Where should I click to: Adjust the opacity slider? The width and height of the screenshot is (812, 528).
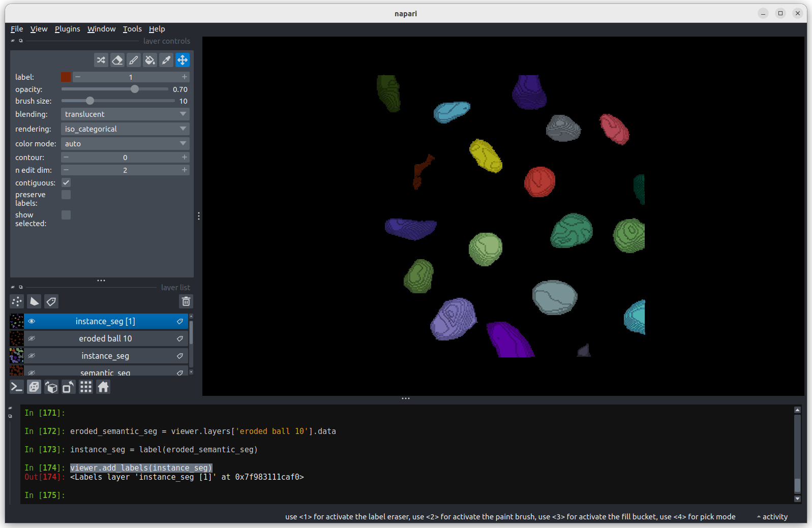115,89
